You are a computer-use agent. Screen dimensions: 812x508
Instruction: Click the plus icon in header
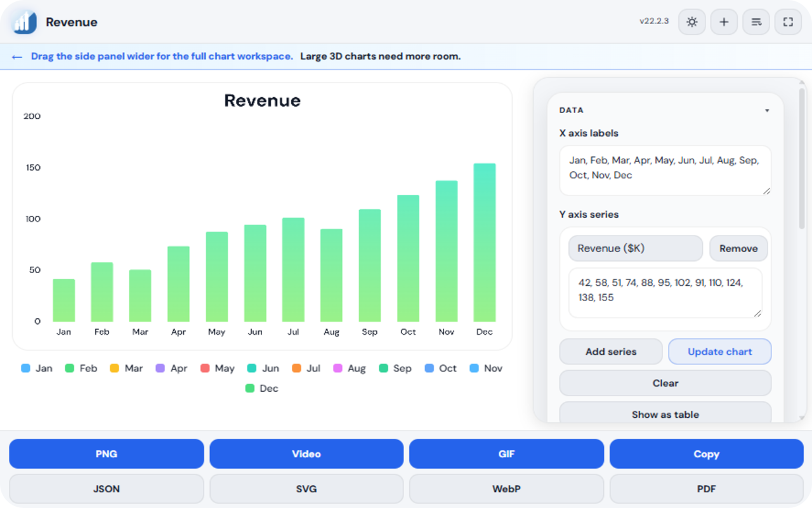click(x=724, y=22)
